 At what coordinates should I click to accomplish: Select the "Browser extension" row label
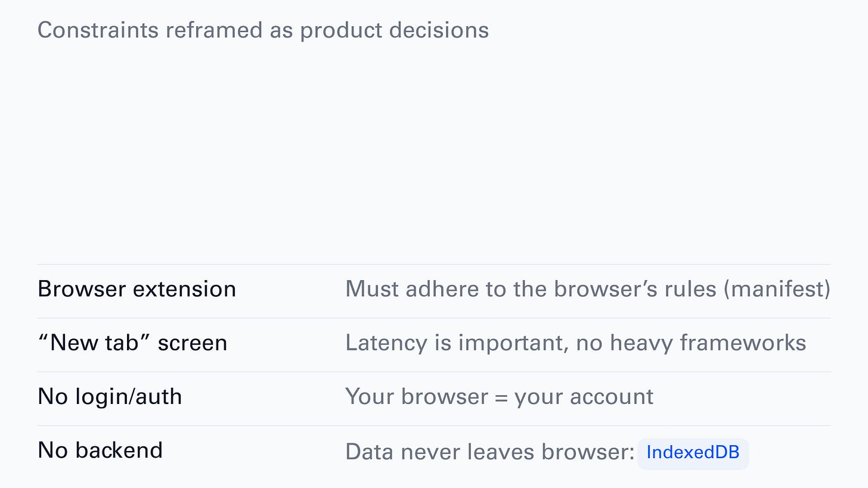coord(137,290)
